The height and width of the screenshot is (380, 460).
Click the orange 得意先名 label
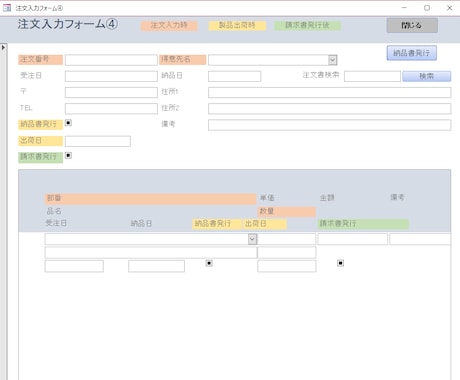(x=183, y=60)
